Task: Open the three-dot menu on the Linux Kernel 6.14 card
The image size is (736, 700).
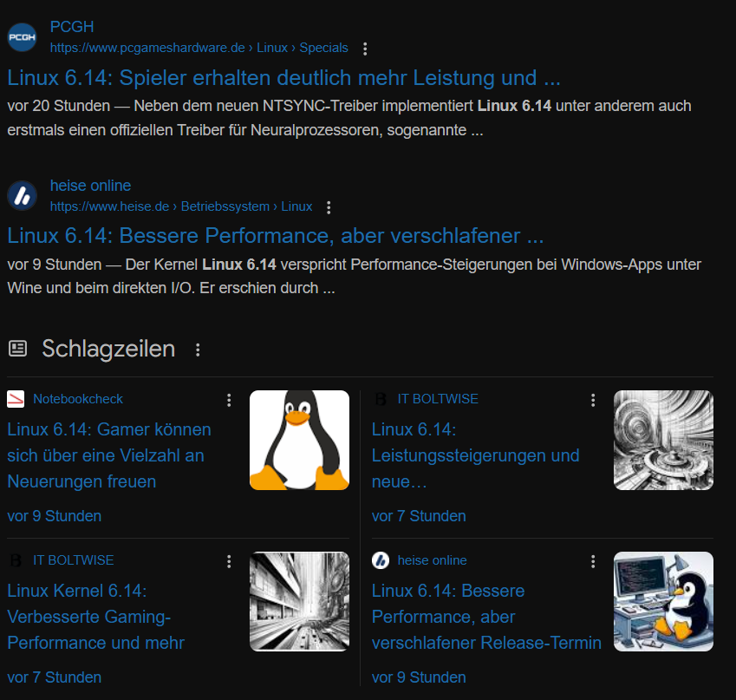Action: 229,561
